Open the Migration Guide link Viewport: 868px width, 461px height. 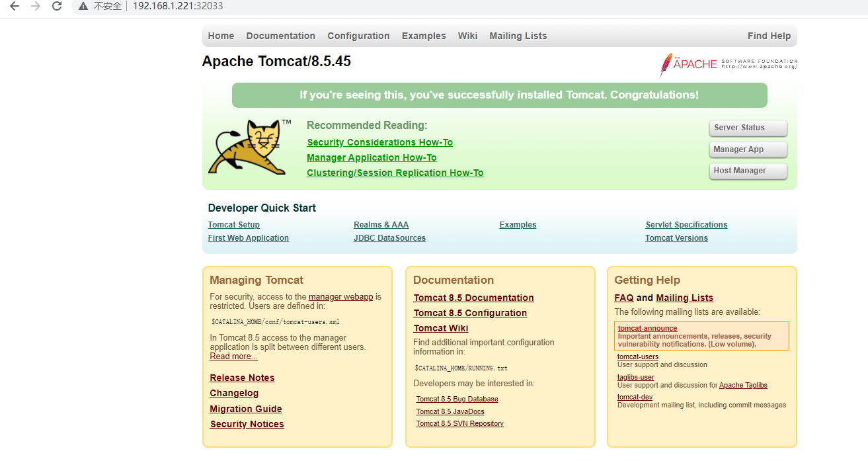pyautogui.click(x=246, y=409)
